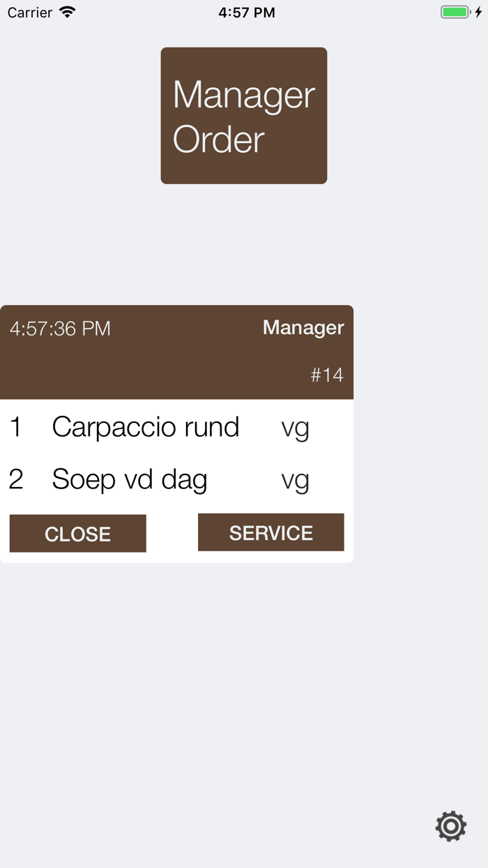Tap the battery indicator icon

[455, 11]
